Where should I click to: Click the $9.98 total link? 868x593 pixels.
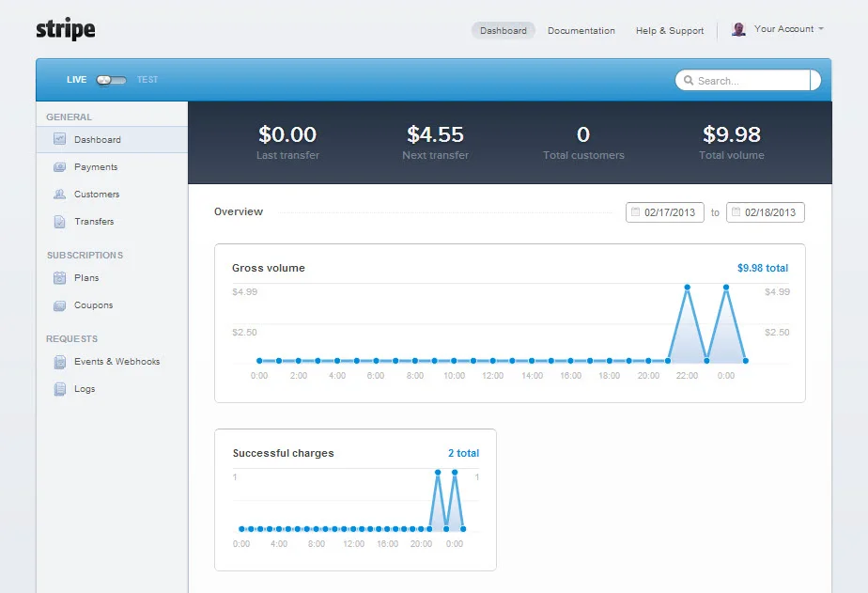click(762, 268)
